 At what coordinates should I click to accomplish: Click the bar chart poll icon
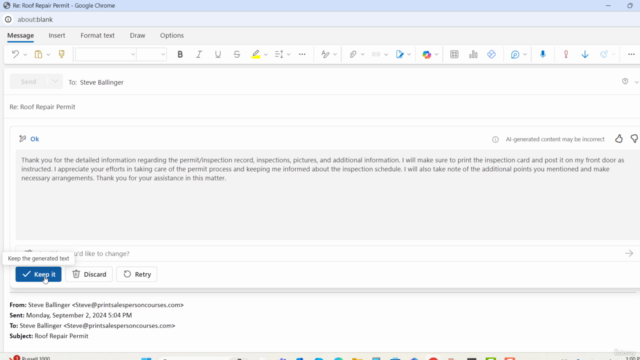[x=473, y=54]
